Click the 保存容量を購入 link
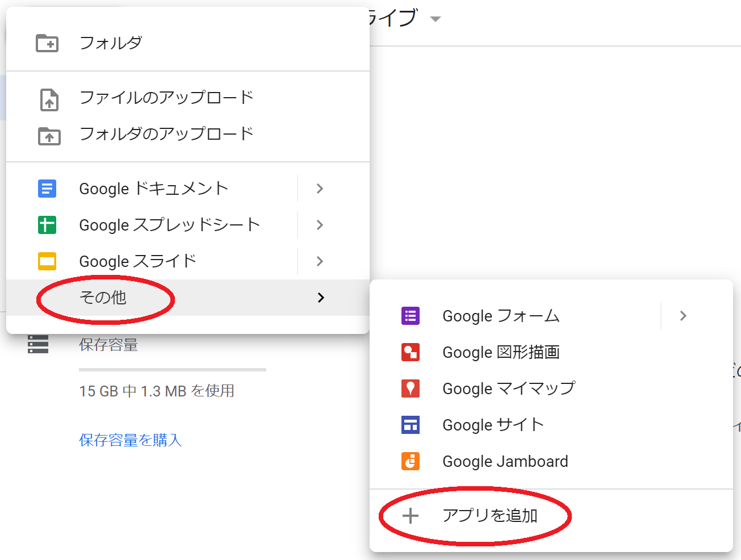This screenshot has height=560, width=741. 131,440
